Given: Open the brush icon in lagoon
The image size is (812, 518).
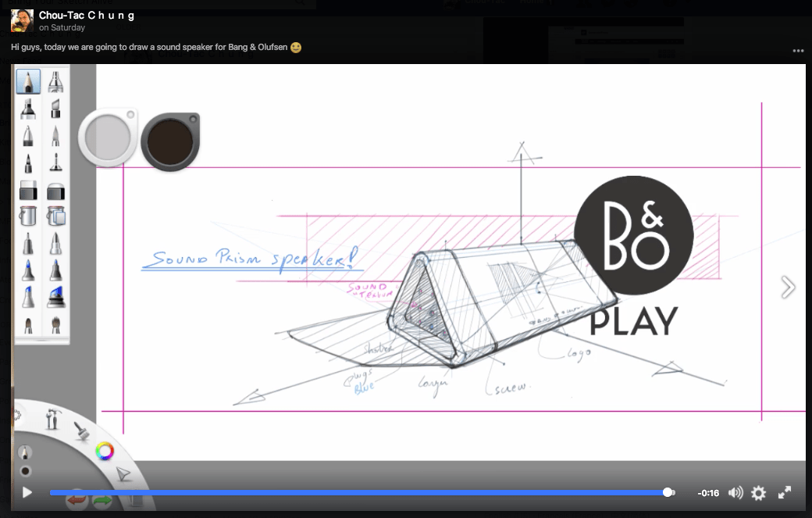Looking at the screenshot, I should (81, 430).
